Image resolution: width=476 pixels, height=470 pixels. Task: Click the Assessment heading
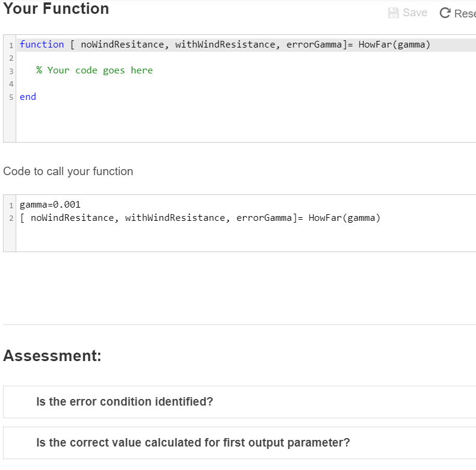coord(52,356)
